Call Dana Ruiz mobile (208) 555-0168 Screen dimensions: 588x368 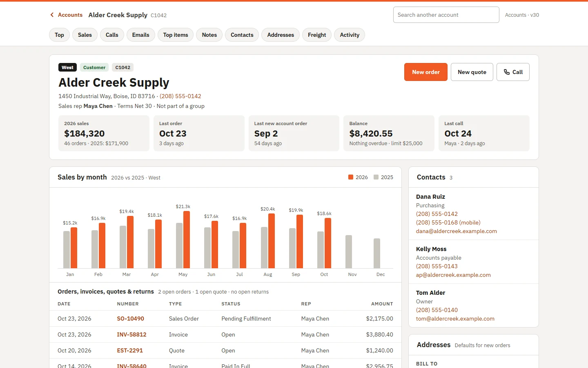coord(448,222)
